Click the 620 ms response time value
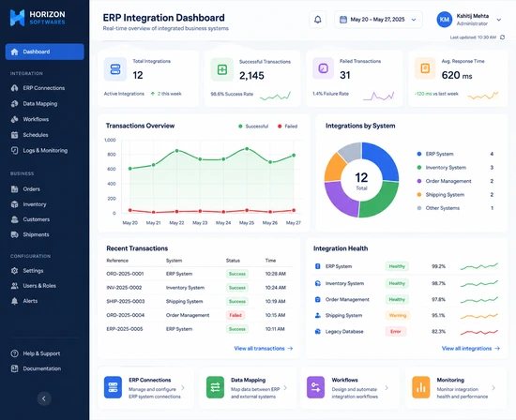 click(x=457, y=75)
